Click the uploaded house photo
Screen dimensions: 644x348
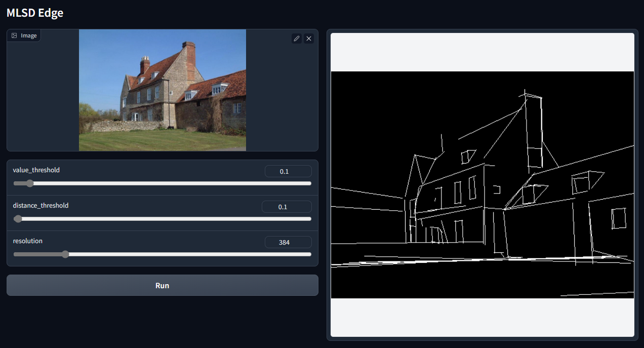pyautogui.click(x=163, y=90)
